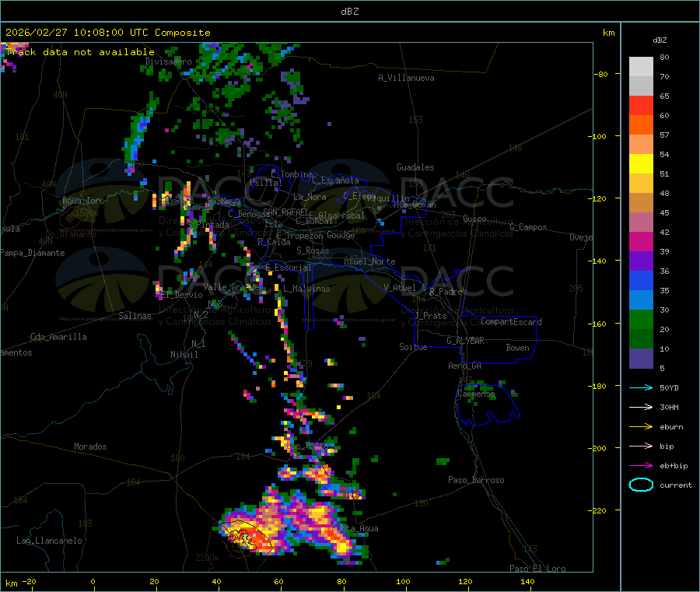
Task: Select the 'Guadales' map label
Action: coord(415,167)
